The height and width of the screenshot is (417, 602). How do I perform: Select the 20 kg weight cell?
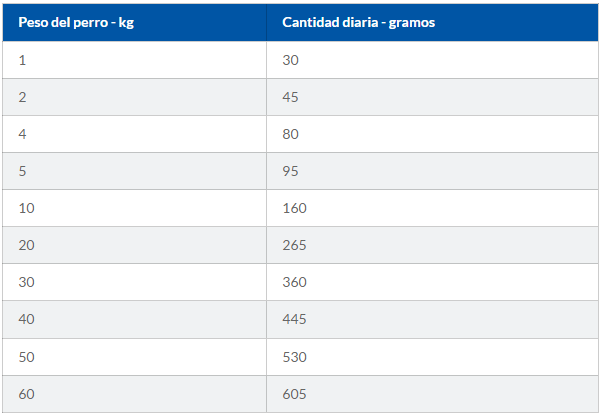coord(134,245)
